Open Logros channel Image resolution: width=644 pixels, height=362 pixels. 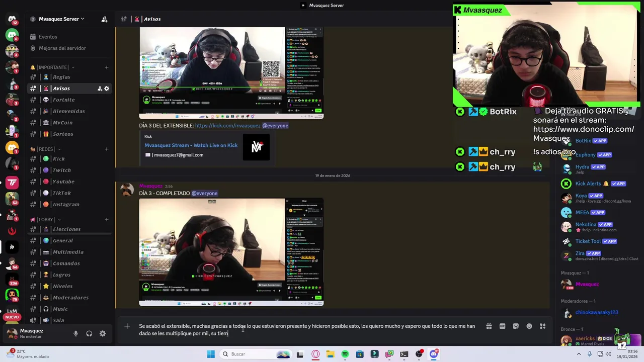click(68, 275)
